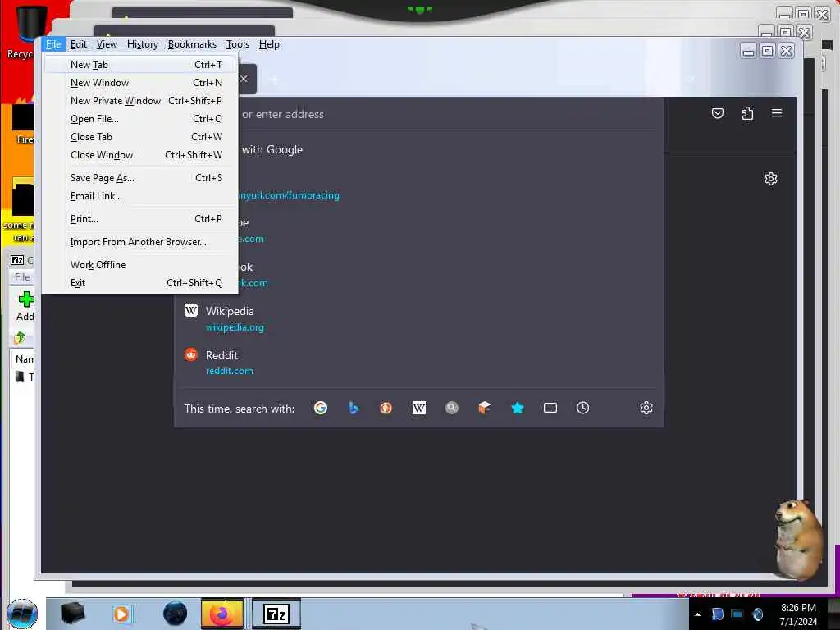This screenshot has width=840, height=630.
Task: Toggle Work Offline in File menu
Action: pos(140,265)
